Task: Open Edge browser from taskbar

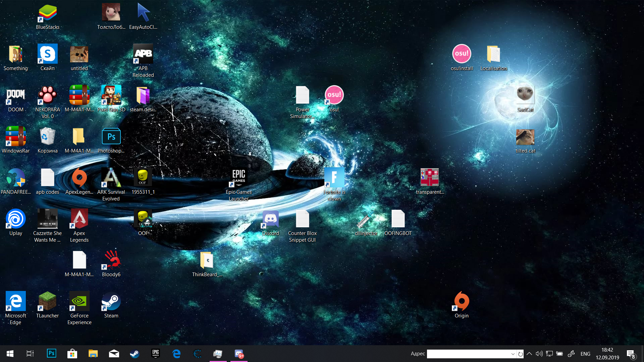Action: (176, 354)
